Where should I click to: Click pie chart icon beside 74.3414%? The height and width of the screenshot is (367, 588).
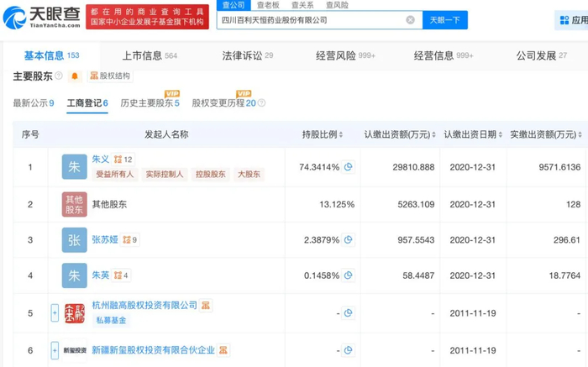click(x=349, y=167)
